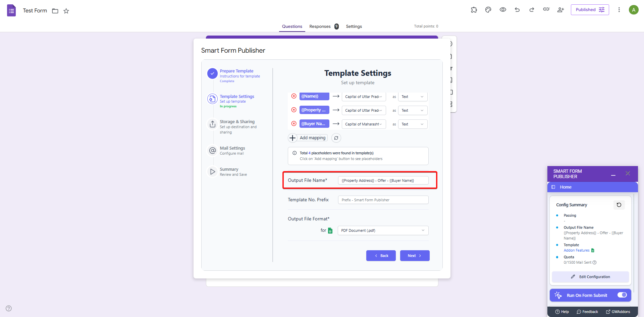This screenshot has height=317, width=644.
Task: Click refresh placeholders icon beside Add mapping
Action: pyautogui.click(x=336, y=138)
